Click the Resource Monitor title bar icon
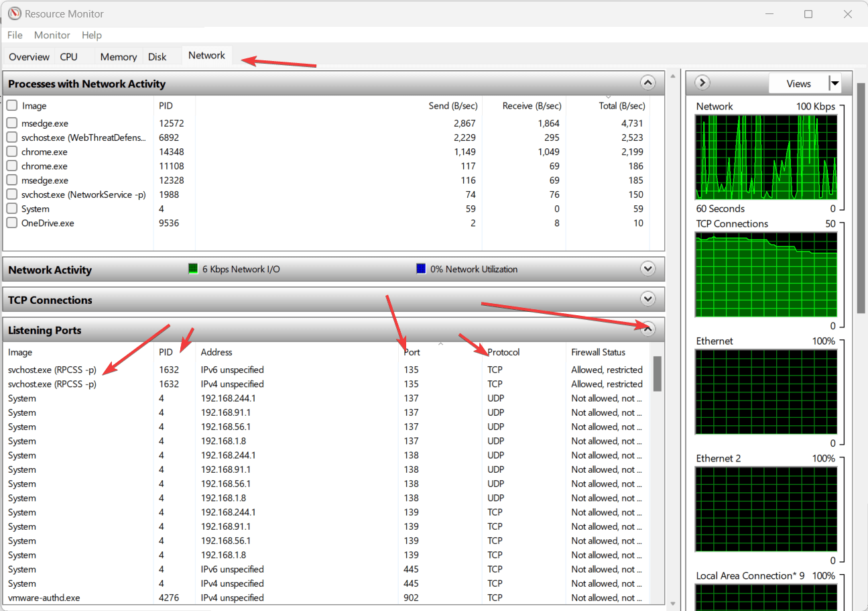 click(14, 13)
